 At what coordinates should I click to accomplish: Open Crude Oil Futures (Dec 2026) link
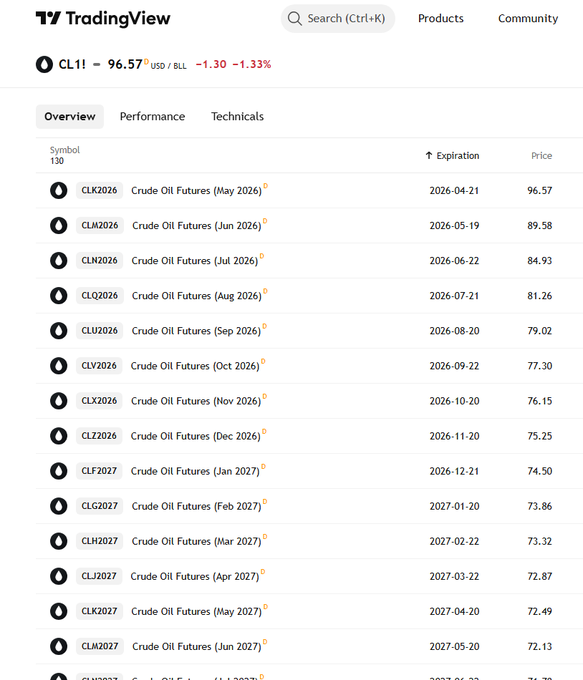coord(196,436)
